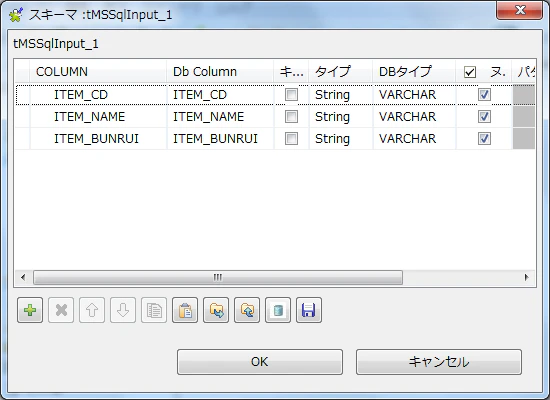Click the COLUMN header
This screenshot has width=550, height=400.
98,72
